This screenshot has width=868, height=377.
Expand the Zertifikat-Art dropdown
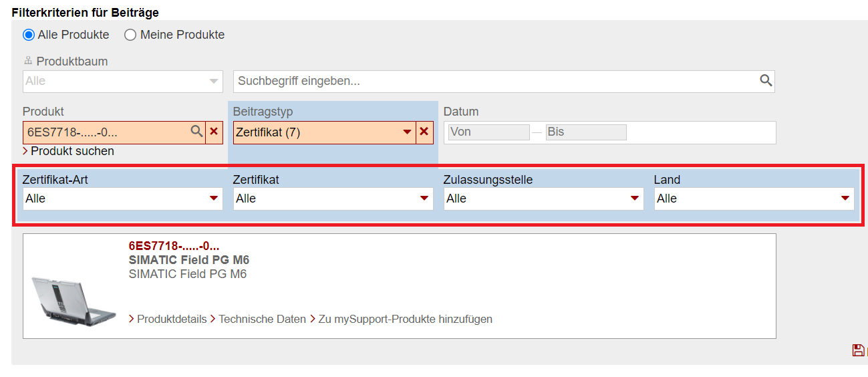[x=123, y=199]
